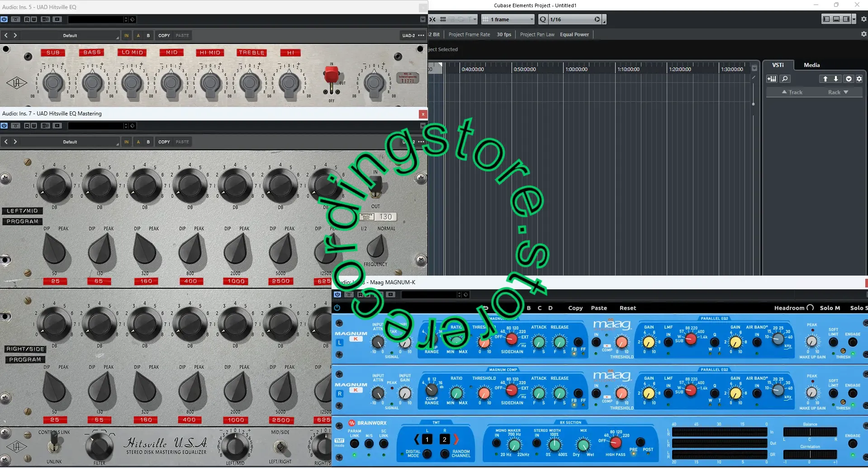Open UAD-2 three-dot menu in Hitsville EQ
This screenshot has width=868, height=468.
(421, 35)
